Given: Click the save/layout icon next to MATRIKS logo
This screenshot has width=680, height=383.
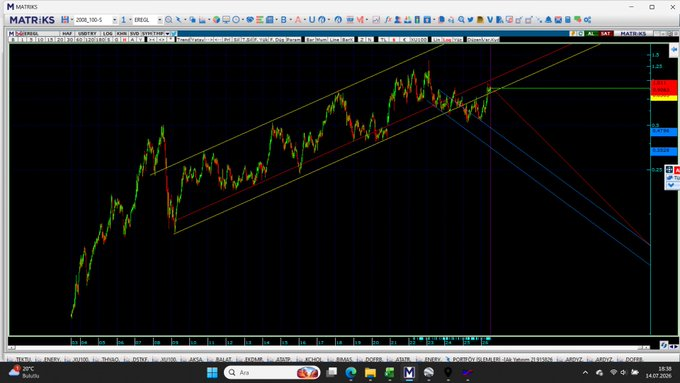Looking at the screenshot, I should point(65,20).
